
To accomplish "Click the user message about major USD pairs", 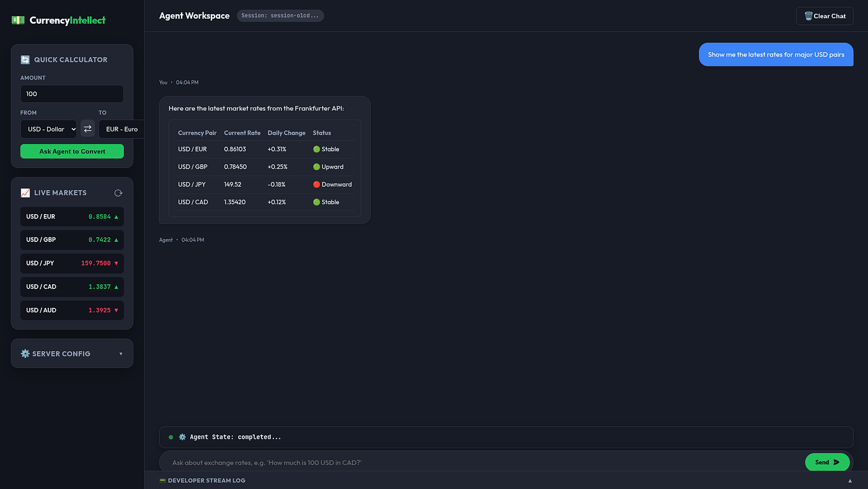I will pyautogui.click(x=776, y=55).
